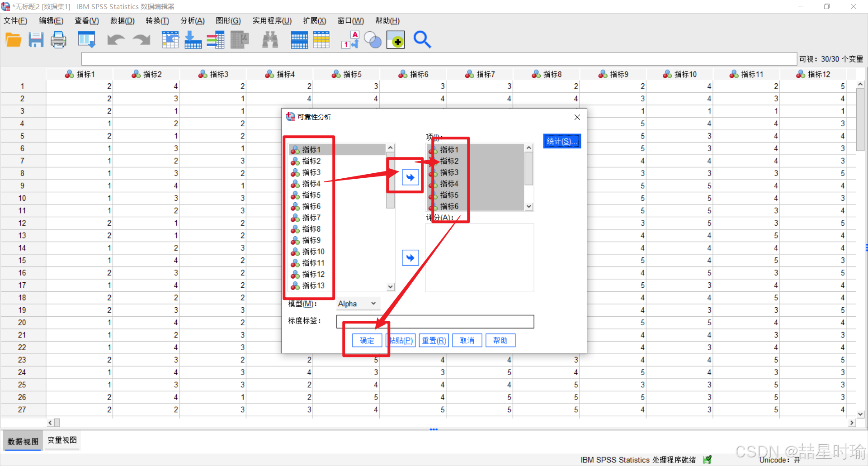
Task: Open the 转换(T) menu
Action: pos(157,21)
